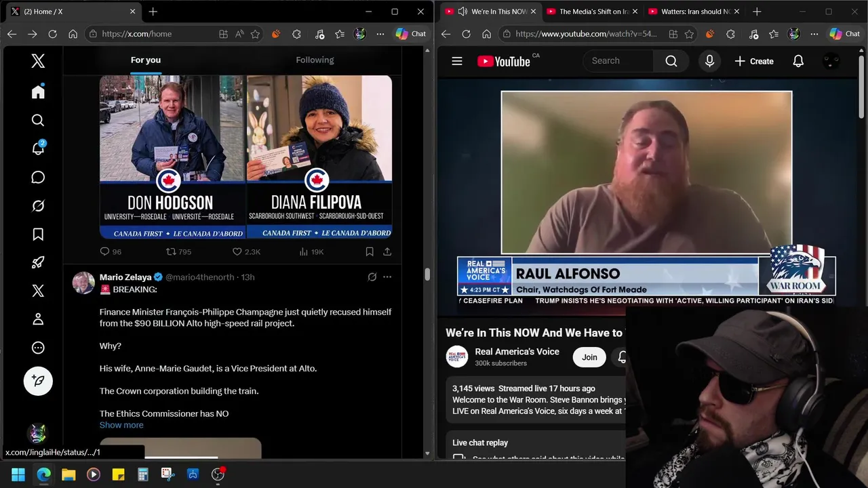Open the profile person icon in X sidebar
The image size is (868, 488).
point(38,319)
